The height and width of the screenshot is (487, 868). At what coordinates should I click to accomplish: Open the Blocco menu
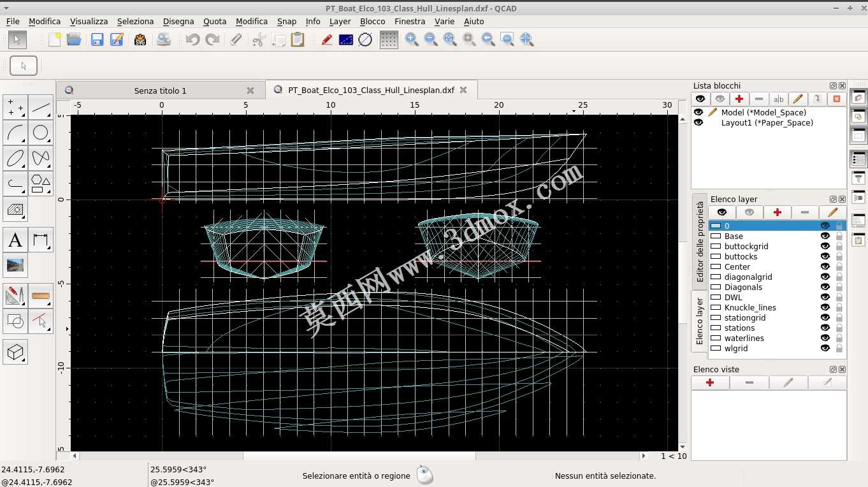pos(373,21)
